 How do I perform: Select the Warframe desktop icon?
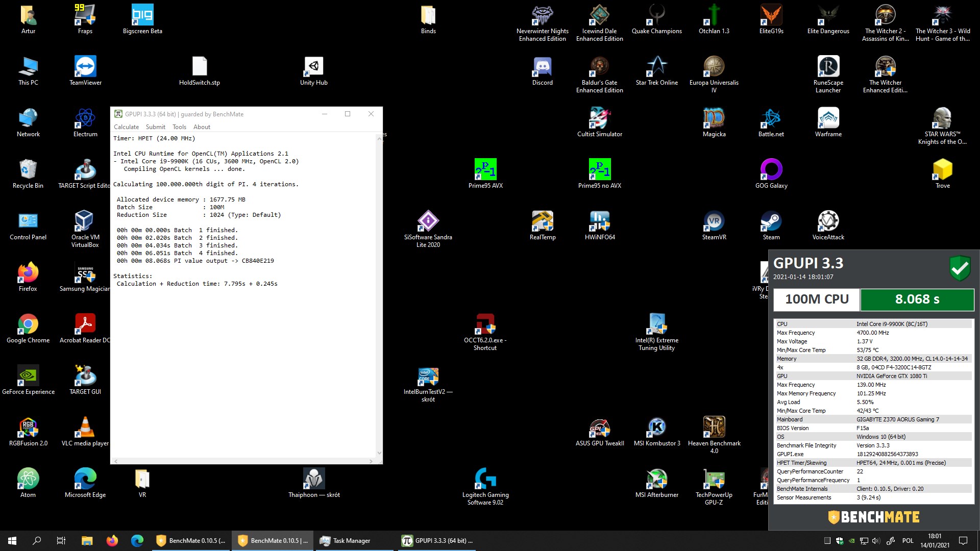828,122
